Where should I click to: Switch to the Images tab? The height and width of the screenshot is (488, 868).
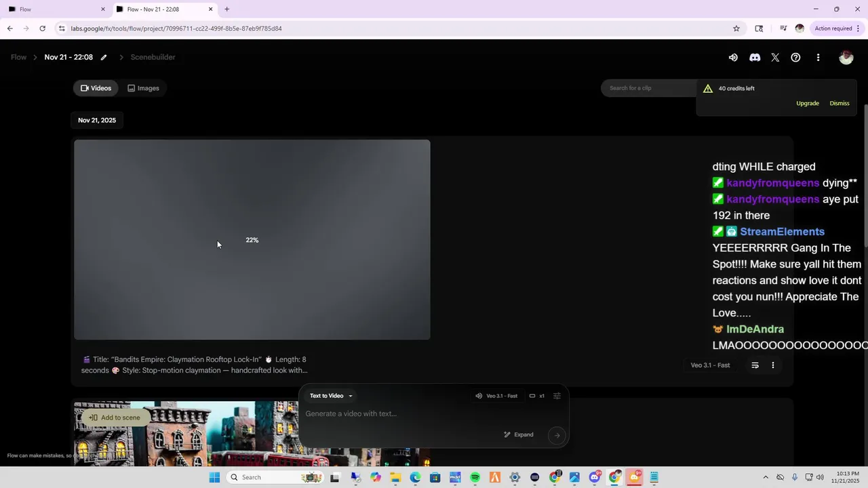point(143,88)
